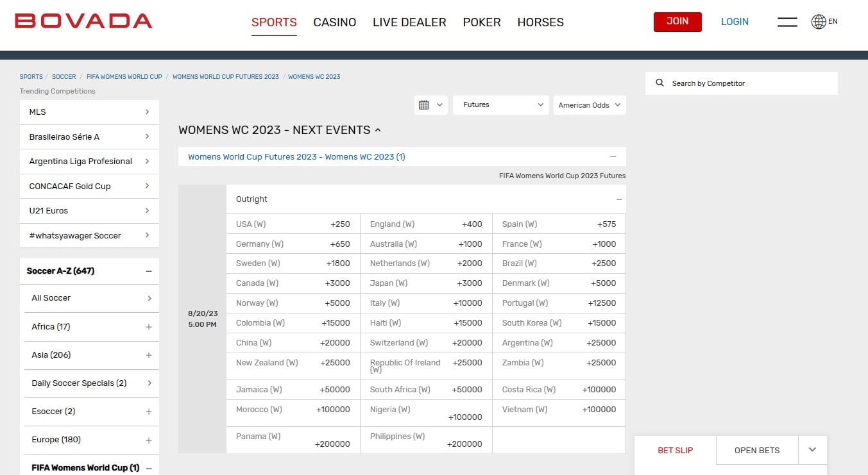868x475 pixels.
Task: Open the Sports breadcrumb link
Action: click(31, 76)
